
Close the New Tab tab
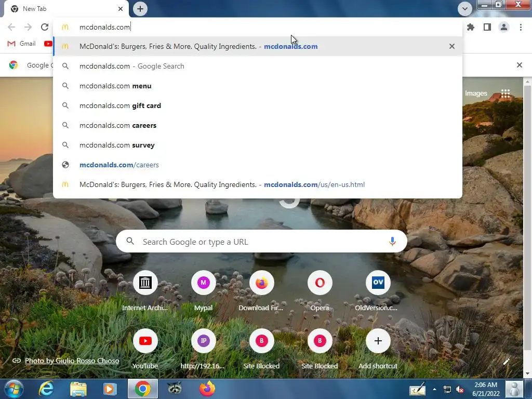click(x=121, y=9)
